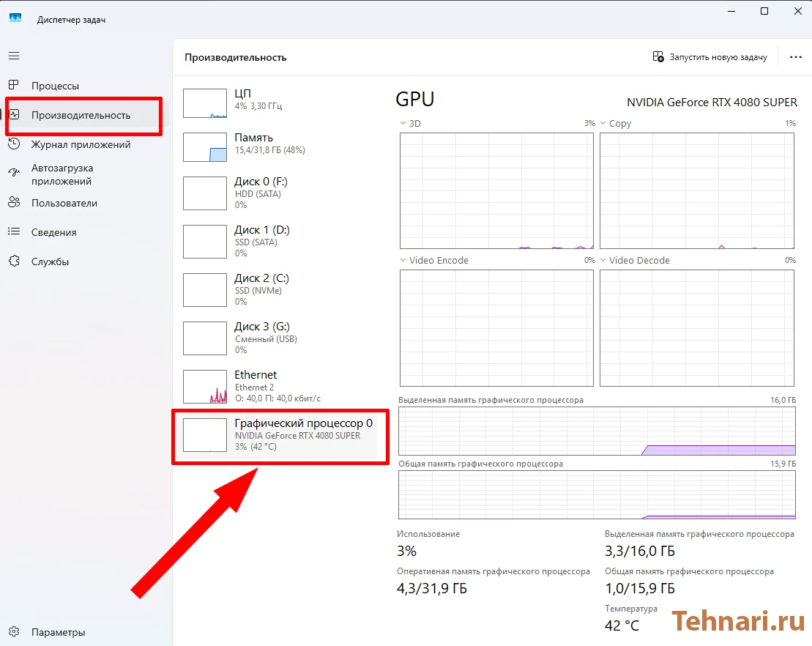Open the Video Encode graph selector
This screenshot has height=646, width=812.
pos(401,260)
